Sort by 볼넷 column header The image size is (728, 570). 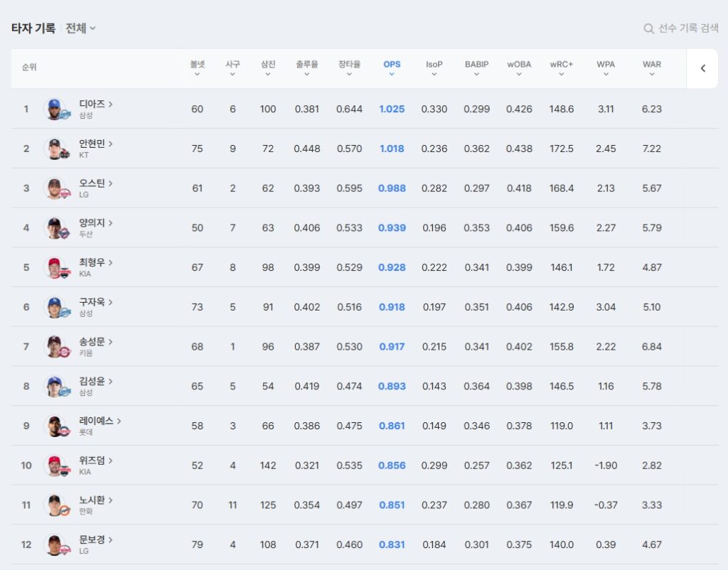coord(197,68)
